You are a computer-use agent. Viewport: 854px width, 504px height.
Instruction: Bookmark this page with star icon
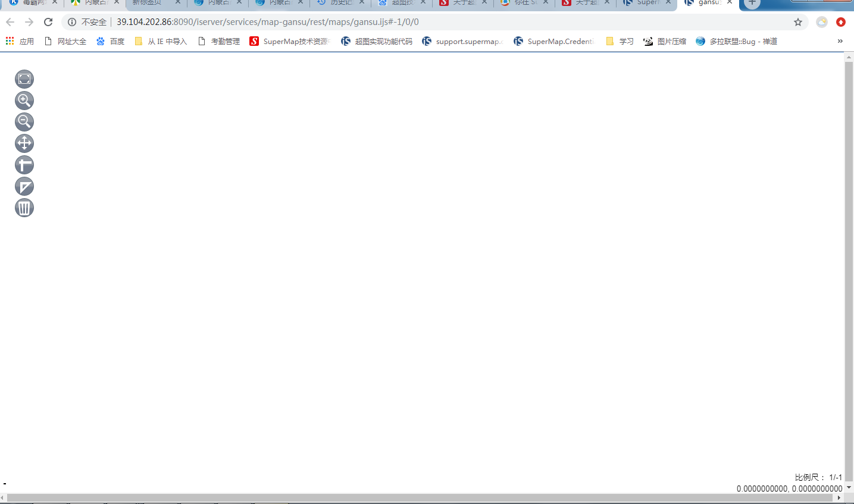(798, 22)
